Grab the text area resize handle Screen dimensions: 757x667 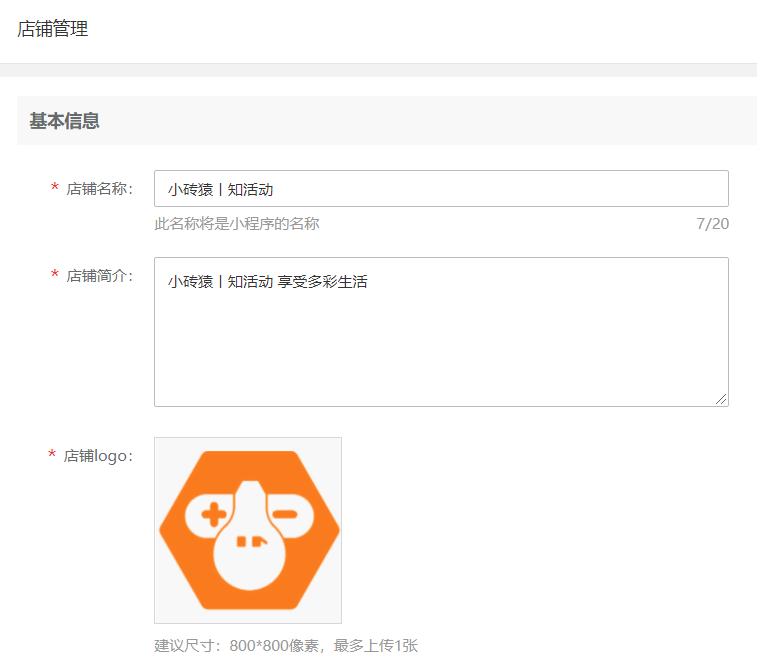[721, 399]
